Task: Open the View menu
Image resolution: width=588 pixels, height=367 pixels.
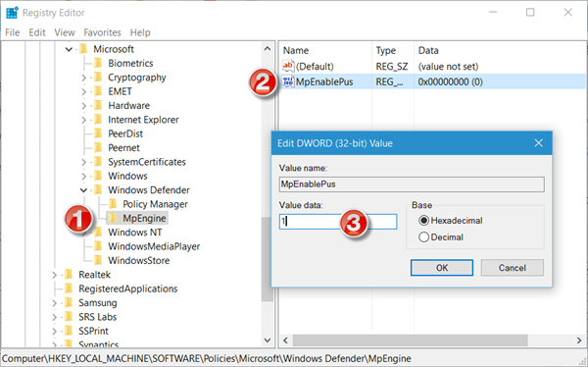Action: (65, 32)
